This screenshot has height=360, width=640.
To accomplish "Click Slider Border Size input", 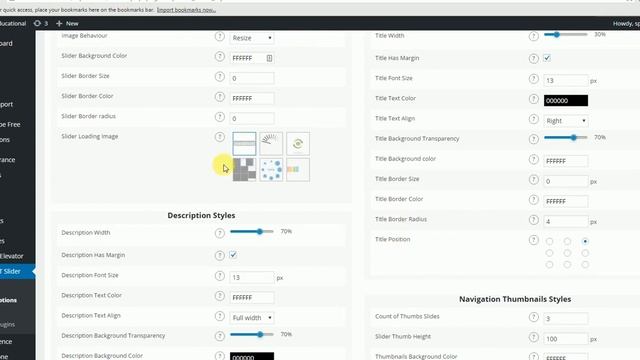I will pos(252,78).
